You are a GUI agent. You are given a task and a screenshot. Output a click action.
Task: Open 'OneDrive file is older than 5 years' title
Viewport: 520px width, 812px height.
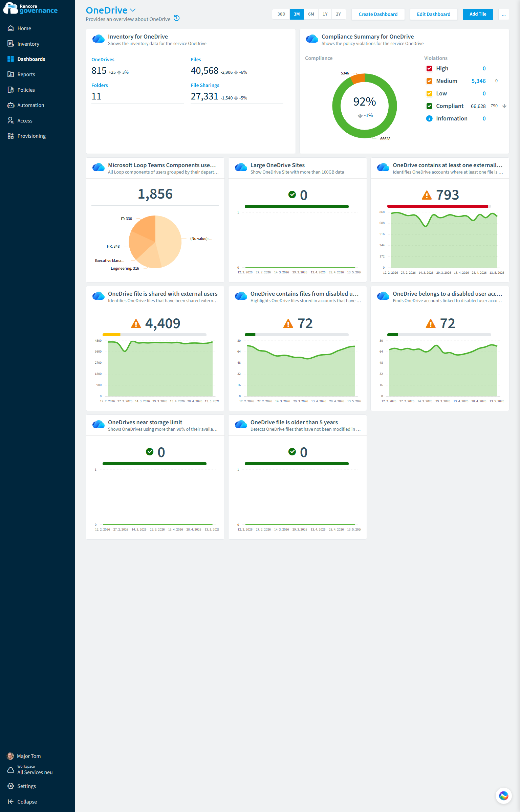[x=294, y=422]
